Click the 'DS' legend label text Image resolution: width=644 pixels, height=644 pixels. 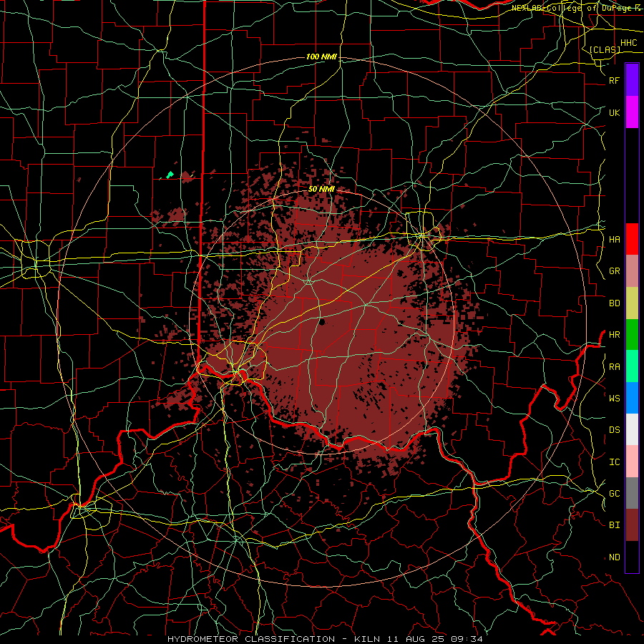(x=614, y=430)
